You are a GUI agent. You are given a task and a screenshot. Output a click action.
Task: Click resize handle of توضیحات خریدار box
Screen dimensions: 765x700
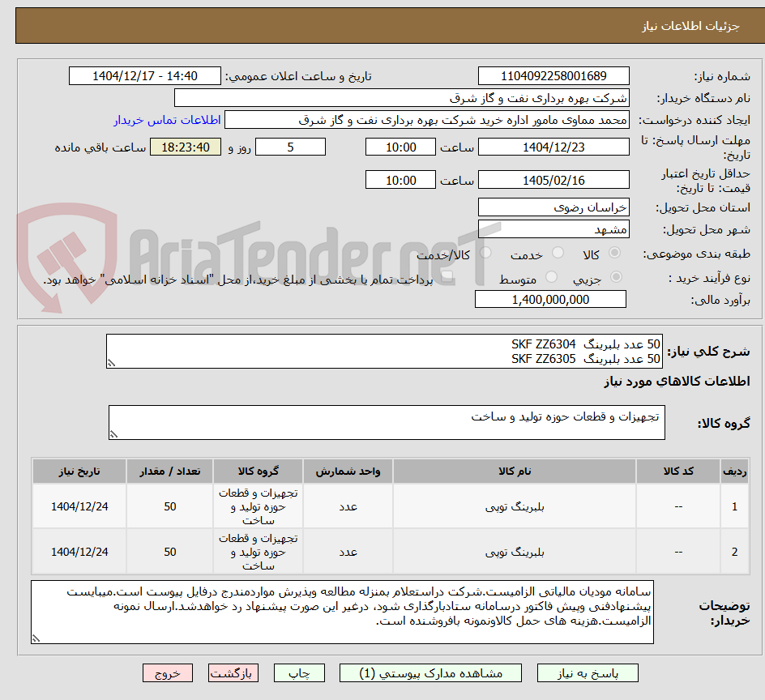(x=36, y=638)
